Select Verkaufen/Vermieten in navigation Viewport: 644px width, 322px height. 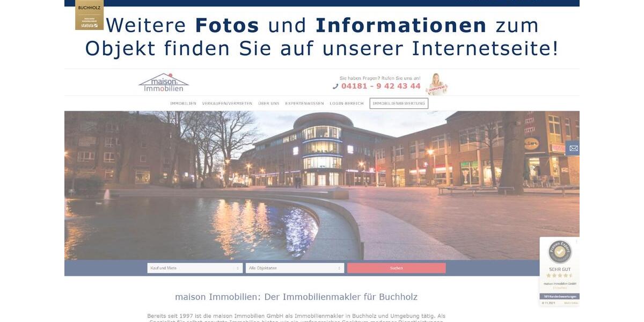[x=227, y=104]
